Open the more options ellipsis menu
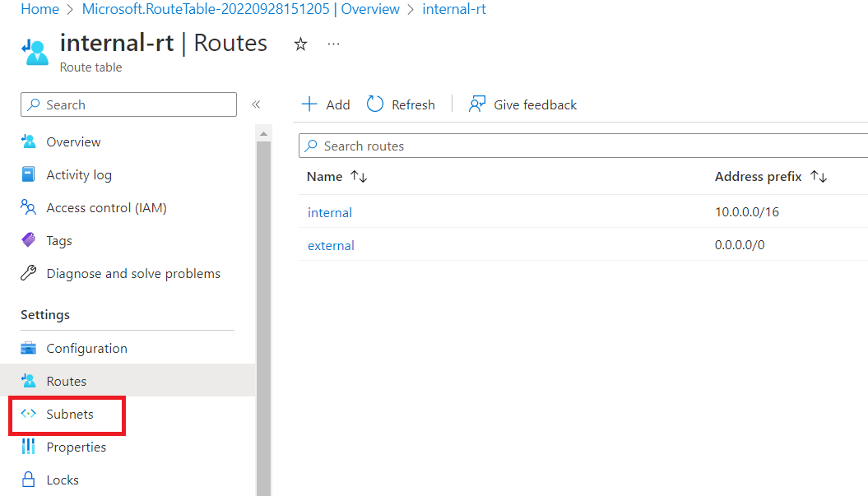Viewport: 868px width, 496px height. 333,44
